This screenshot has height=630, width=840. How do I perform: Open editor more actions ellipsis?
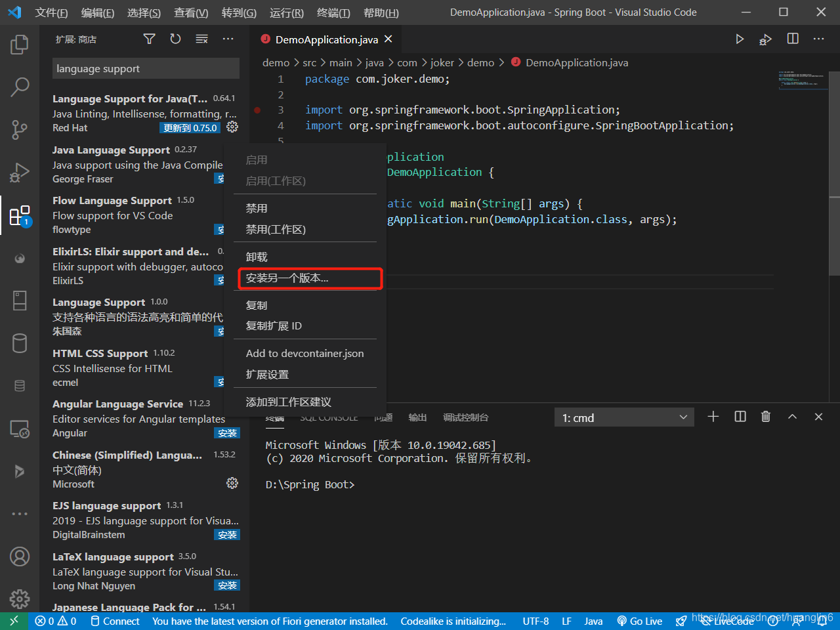click(818, 39)
